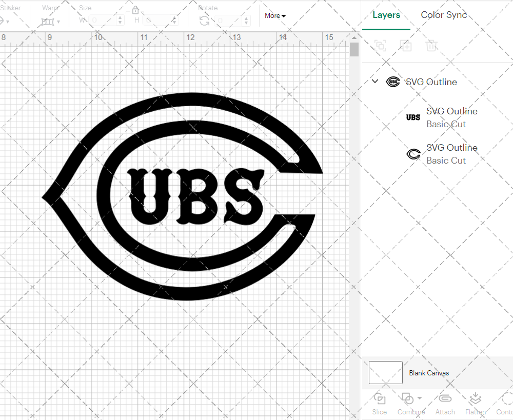The width and height of the screenshot is (513, 420).
Task: Click the Group layers icon
Action: tap(380, 46)
